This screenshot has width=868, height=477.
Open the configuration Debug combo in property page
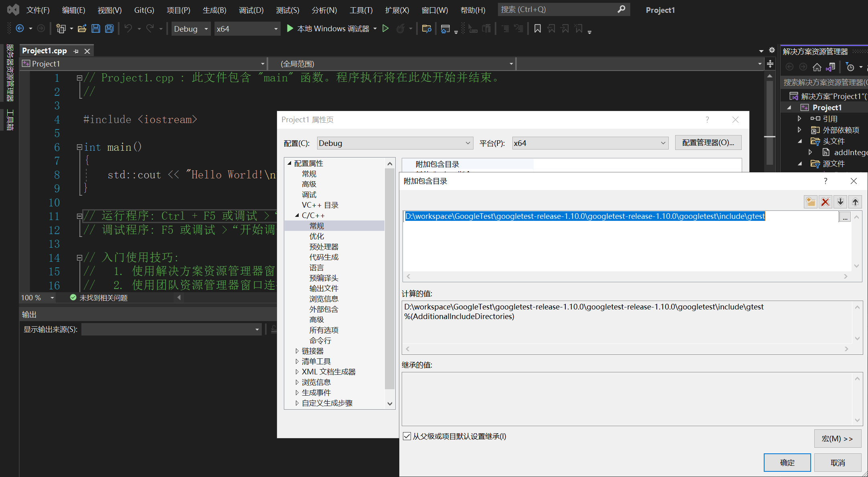tap(395, 143)
